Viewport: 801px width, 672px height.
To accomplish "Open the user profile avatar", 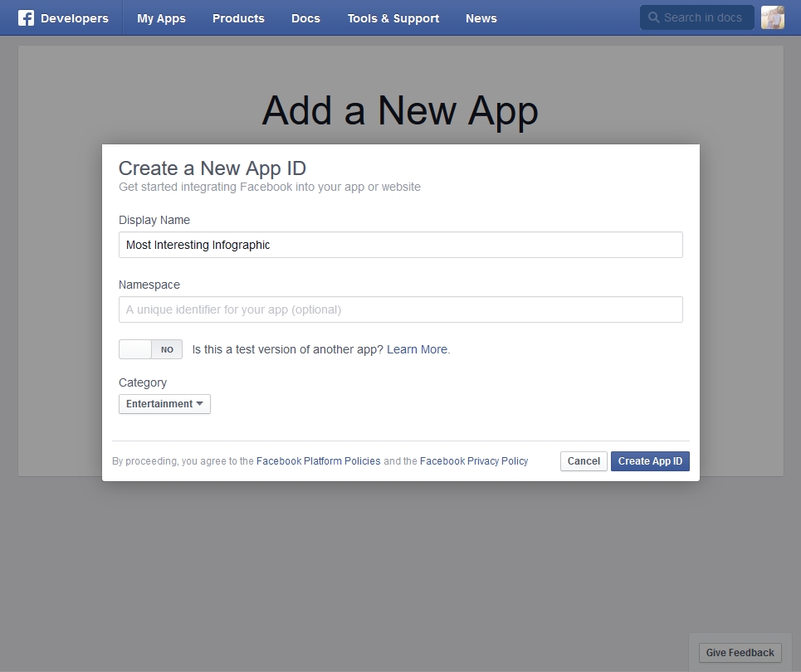I will 773,17.
